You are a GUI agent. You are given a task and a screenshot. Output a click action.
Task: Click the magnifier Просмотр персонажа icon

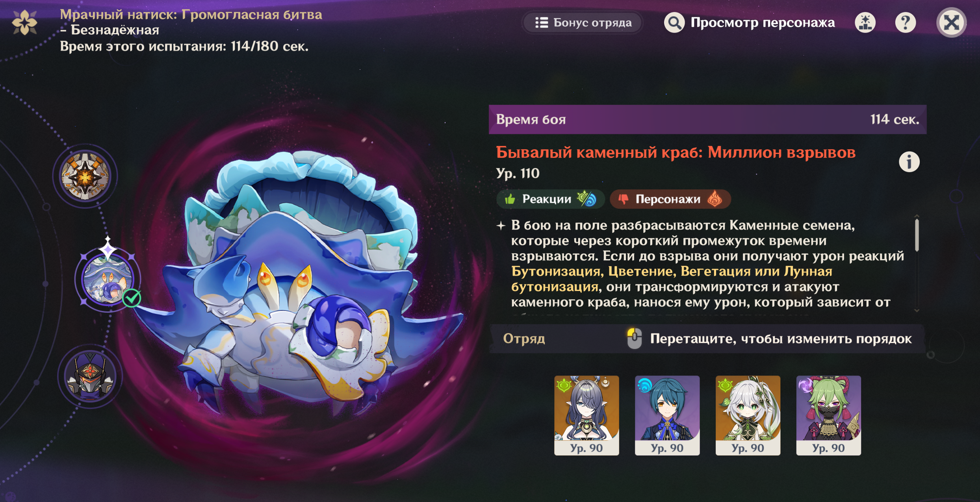(674, 22)
